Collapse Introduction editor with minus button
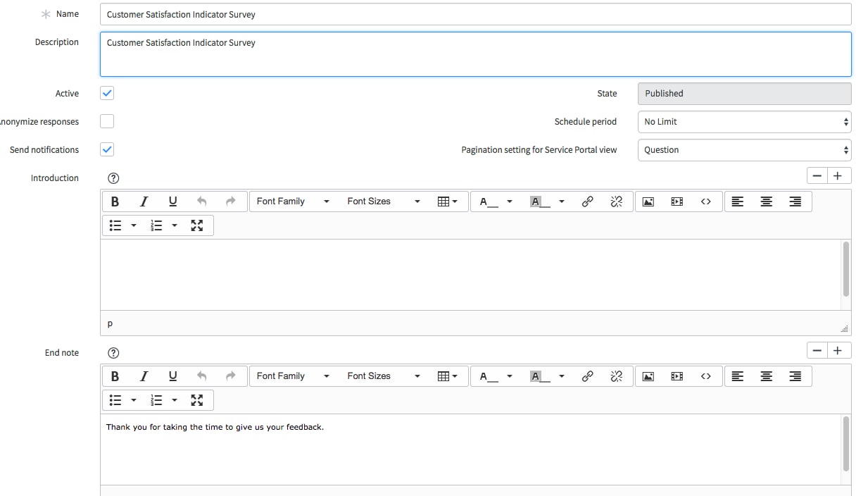Image resolution: width=868 pixels, height=496 pixels. coord(817,176)
